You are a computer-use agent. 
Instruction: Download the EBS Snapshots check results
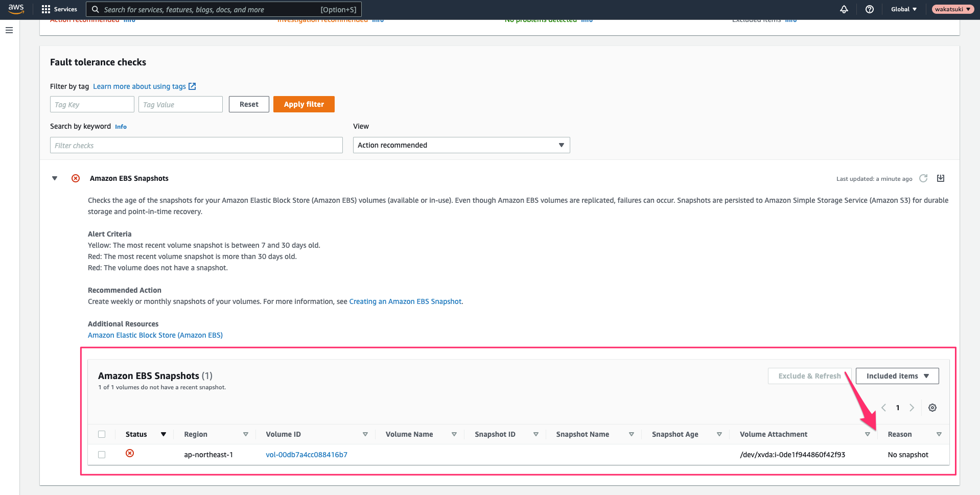[x=941, y=178]
